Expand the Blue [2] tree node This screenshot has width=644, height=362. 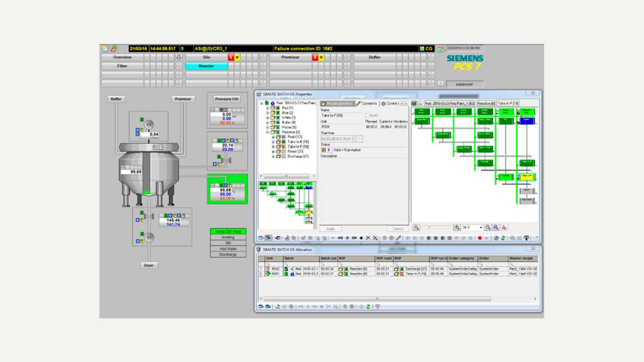point(267,113)
